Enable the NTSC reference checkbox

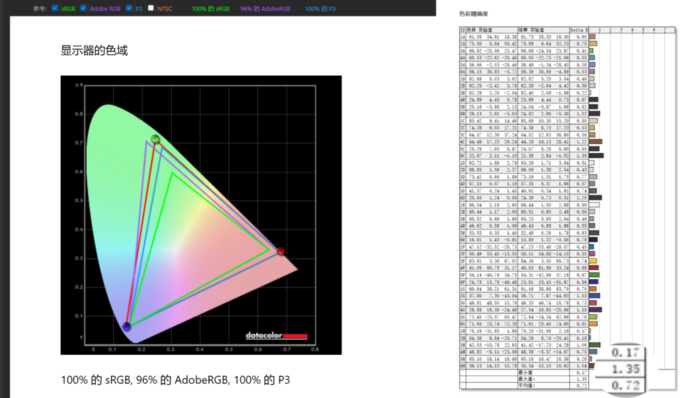[x=151, y=8]
